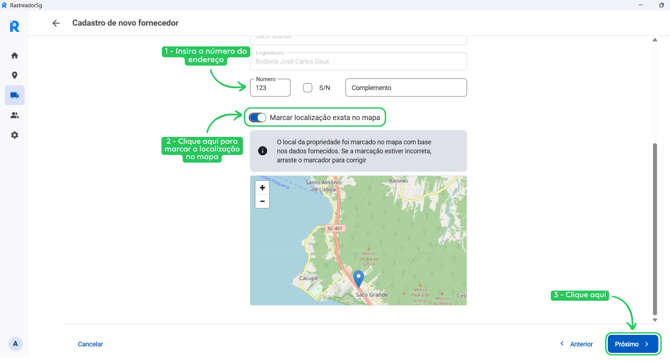The width and height of the screenshot is (670, 361).
Task: Click the Rastreador5g R logo
Action: [x=15, y=26]
